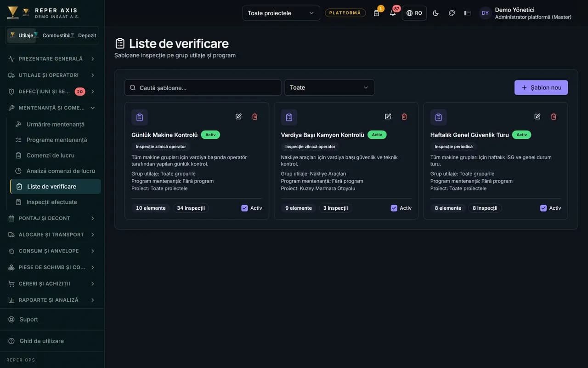The width and height of the screenshot is (588, 368).
Task: Expand Utilaje și operatori section
Action: click(x=52, y=75)
